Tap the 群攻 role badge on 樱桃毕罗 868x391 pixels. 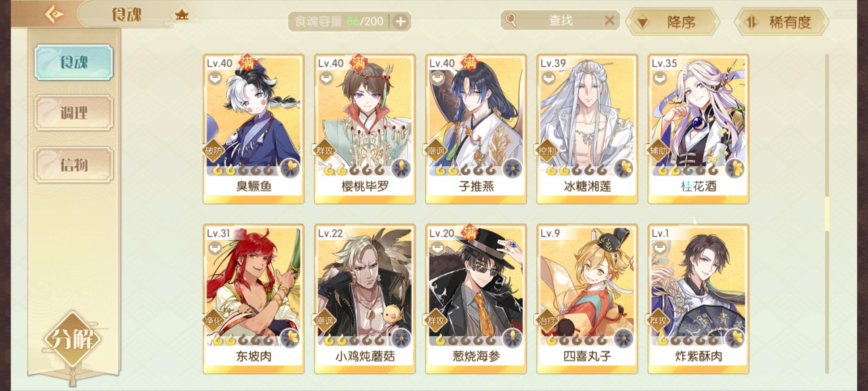coord(324,151)
